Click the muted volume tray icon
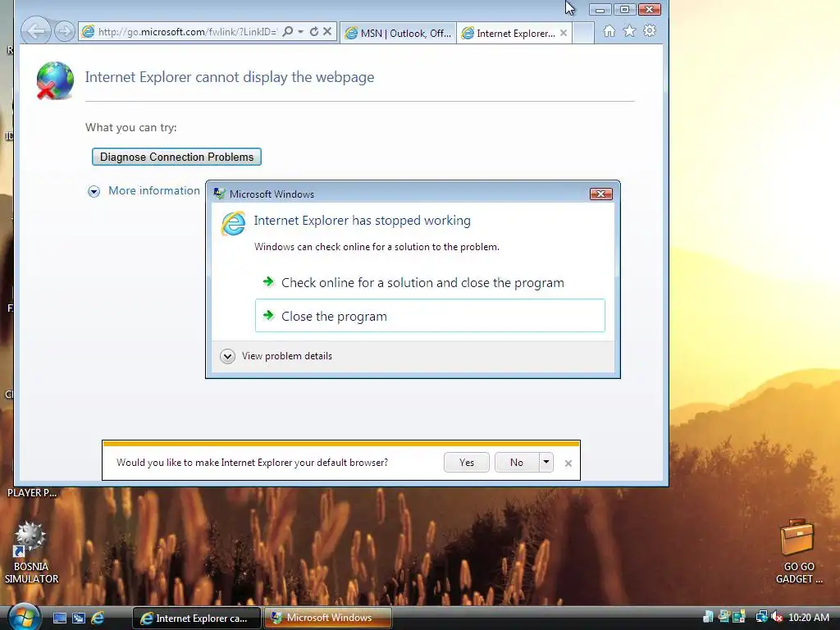Viewport: 840px width, 630px height. [x=776, y=617]
